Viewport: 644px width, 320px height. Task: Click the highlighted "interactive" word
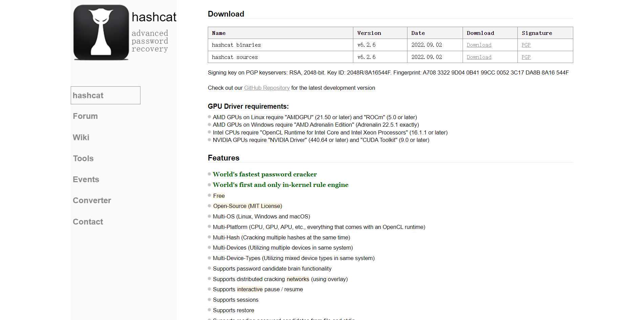point(250,289)
